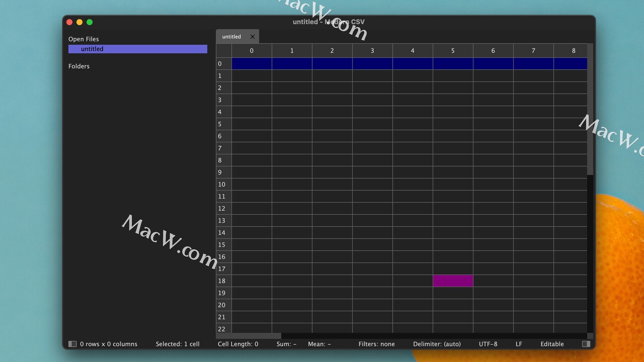Click the 0 rows x 0 columns status

click(109, 344)
